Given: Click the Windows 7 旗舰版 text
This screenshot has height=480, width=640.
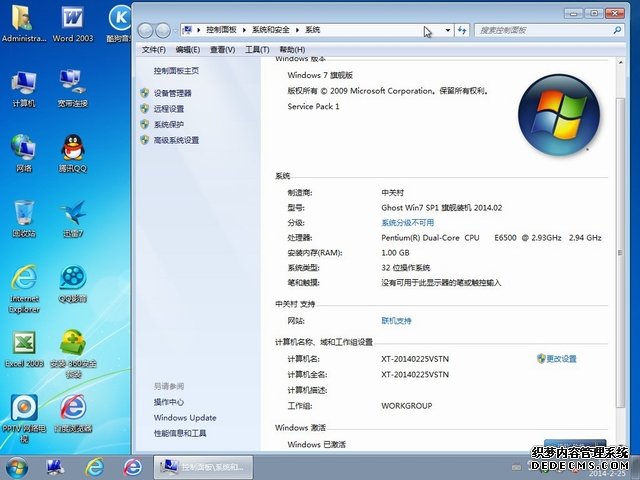Looking at the screenshot, I should pyautogui.click(x=320, y=75).
